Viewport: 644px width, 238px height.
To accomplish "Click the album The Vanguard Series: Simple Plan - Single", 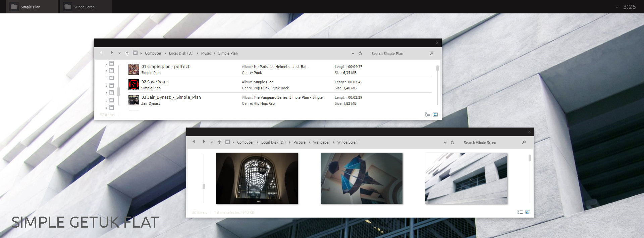I will (288, 97).
